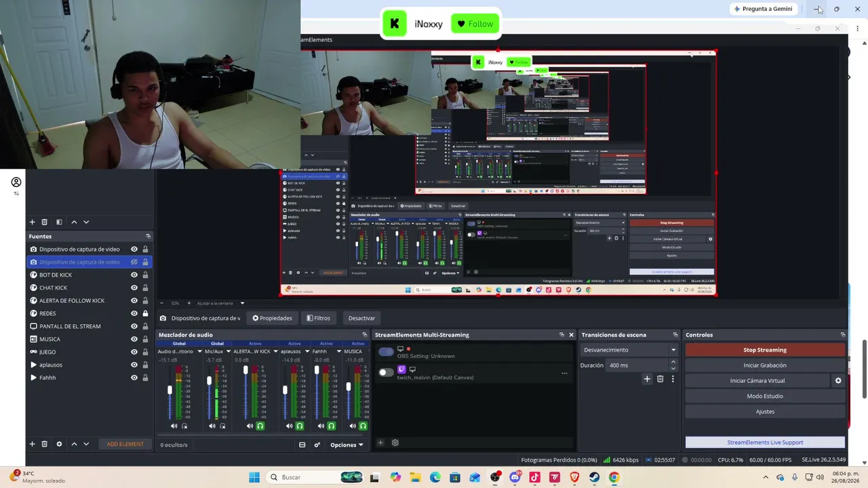Screen dimensions: 868x488
Task: Move the selected source down in Fuentes bottom toolbar
Action: (x=86, y=444)
